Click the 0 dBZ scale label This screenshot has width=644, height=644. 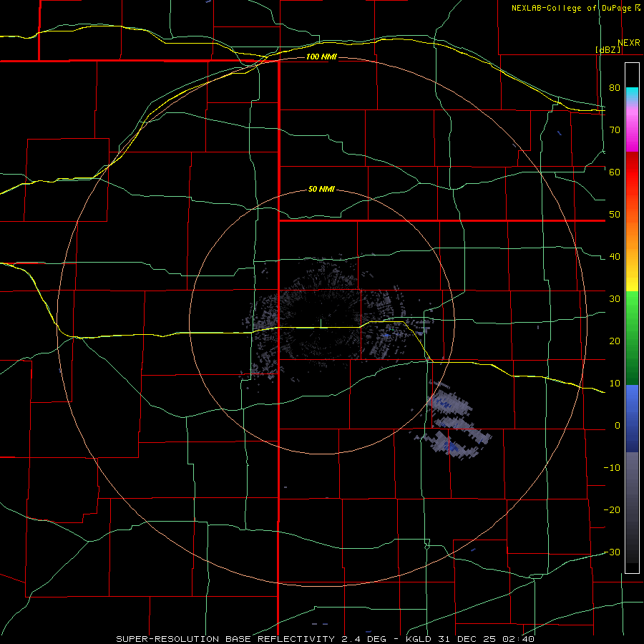(x=618, y=426)
